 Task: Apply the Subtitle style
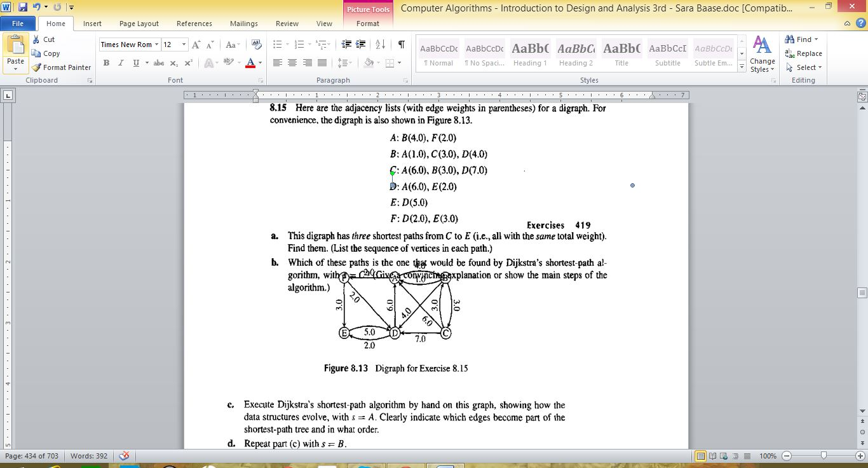click(x=668, y=54)
